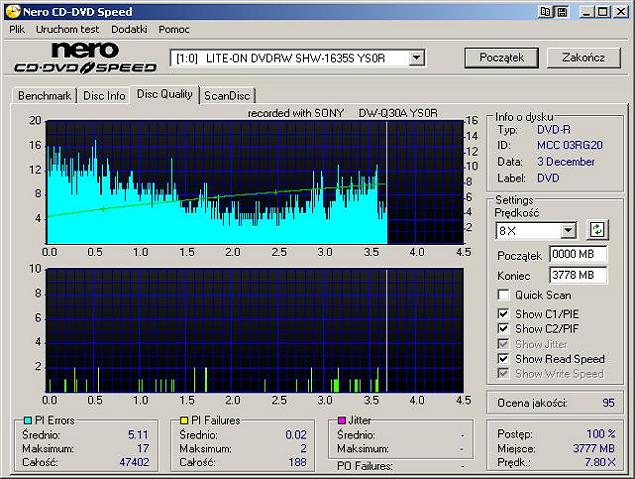635x479 pixels.
Task: Open the Dodatki menu
Action: click(x=129, y=30)
